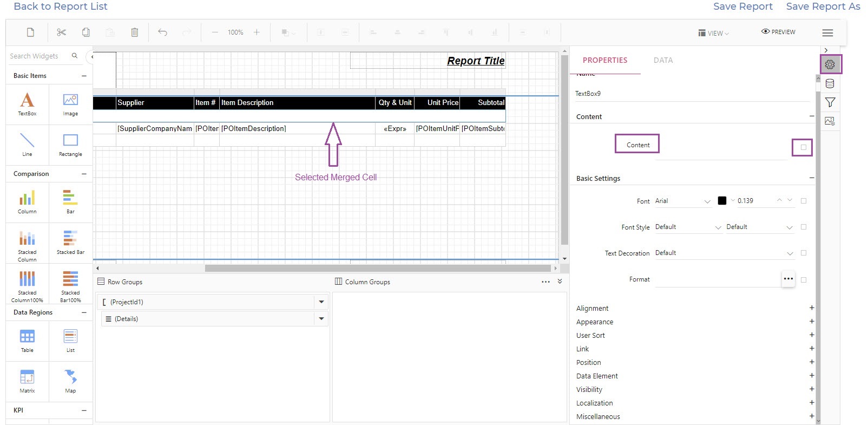
Task: Open the Font family Arial dropdown
Action: (683, 201)
